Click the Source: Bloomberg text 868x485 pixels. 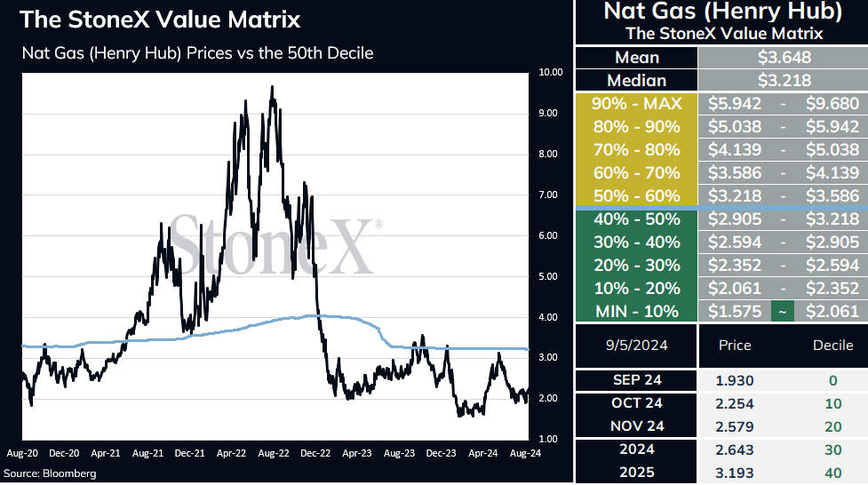tap(50, 473)
